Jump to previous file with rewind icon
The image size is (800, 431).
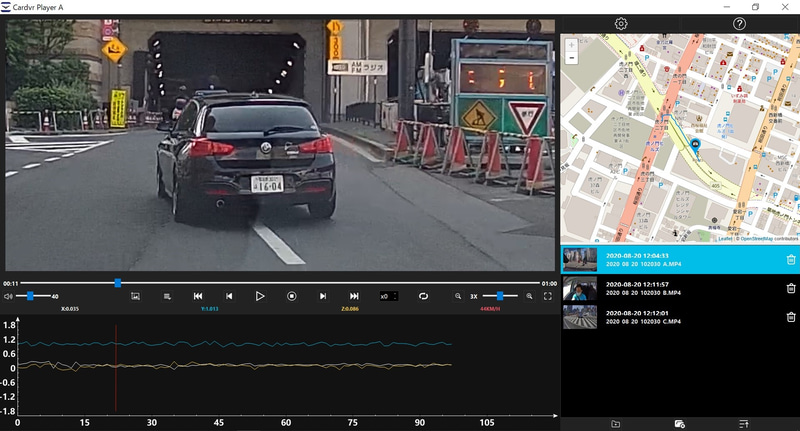pos(198,296)
